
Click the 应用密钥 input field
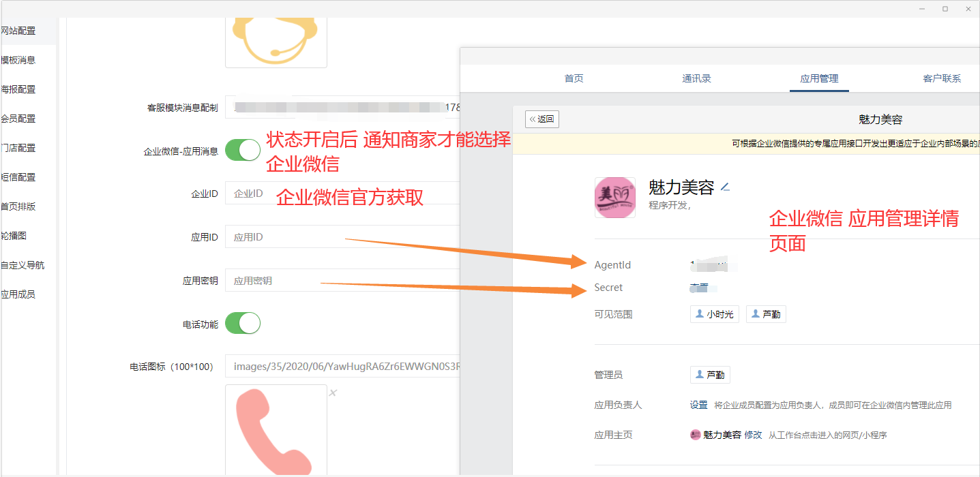tap(342, 280)
